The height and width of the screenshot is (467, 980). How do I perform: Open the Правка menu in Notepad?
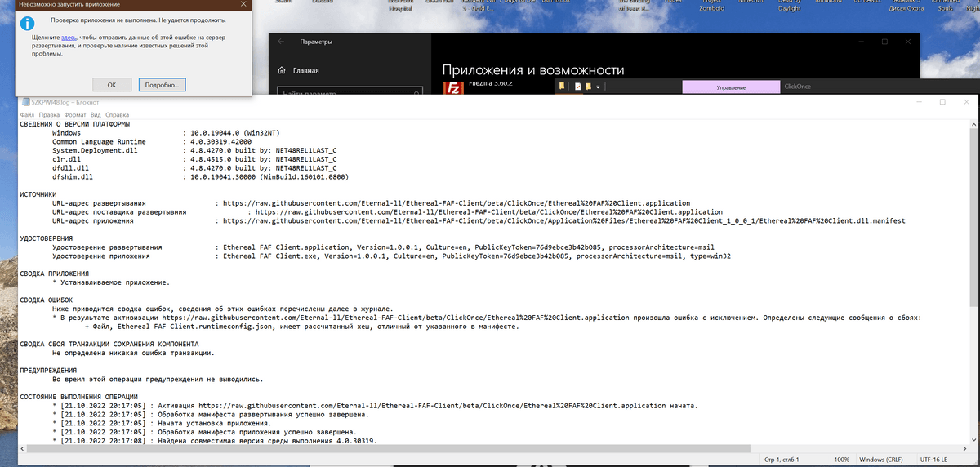[x=49, y=115]
